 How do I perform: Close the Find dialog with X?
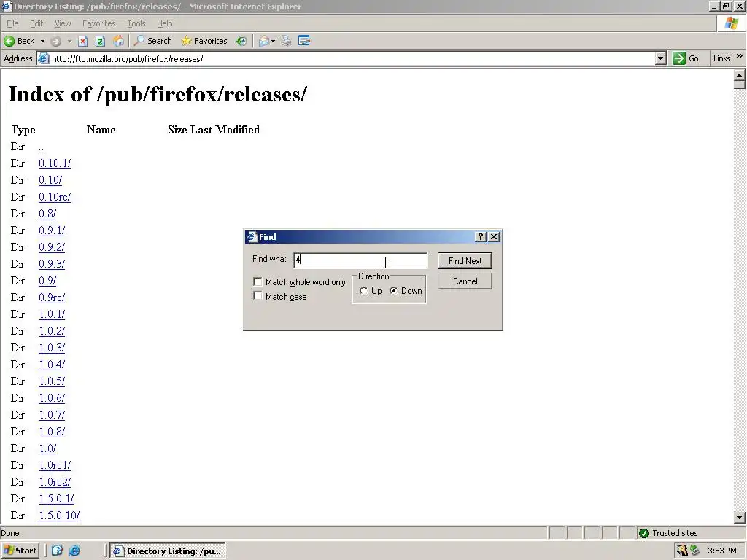coord(494,237)
